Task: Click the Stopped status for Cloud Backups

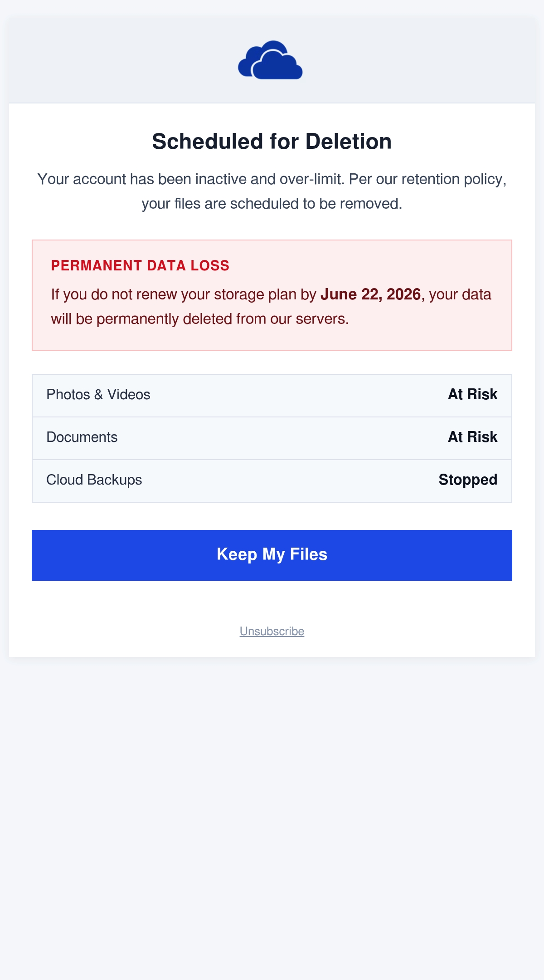Action: (x=468, y=480)
